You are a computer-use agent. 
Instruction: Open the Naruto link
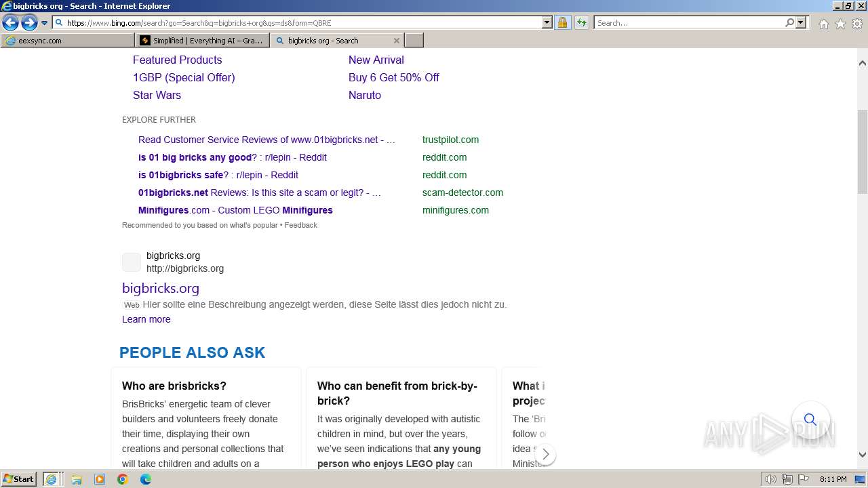pos(365,95)
